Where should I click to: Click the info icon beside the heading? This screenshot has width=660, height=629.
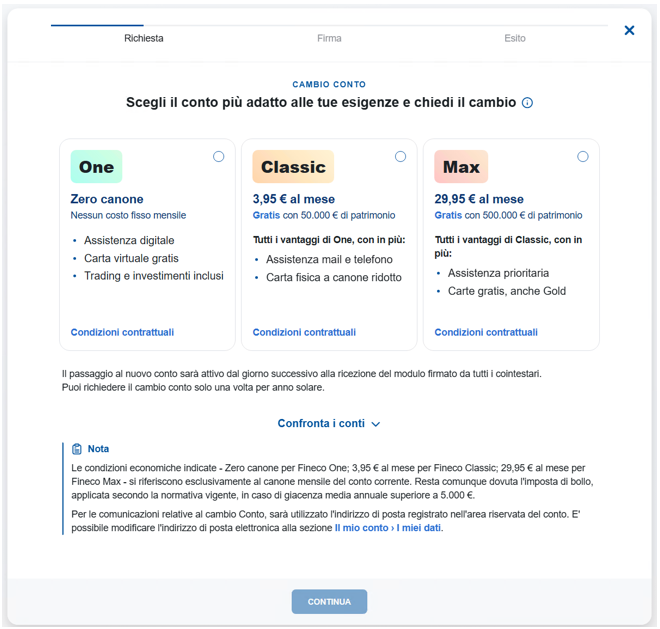tap(527, 103)
